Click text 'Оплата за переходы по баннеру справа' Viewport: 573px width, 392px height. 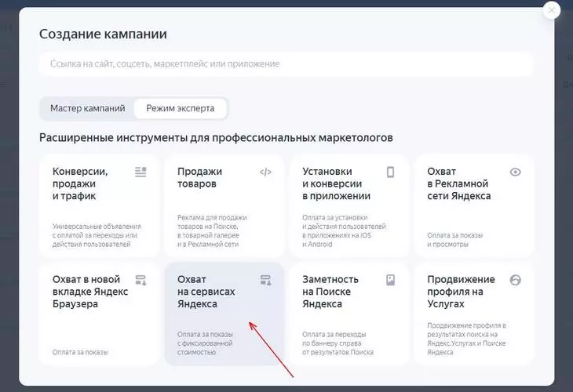(338, 343)
